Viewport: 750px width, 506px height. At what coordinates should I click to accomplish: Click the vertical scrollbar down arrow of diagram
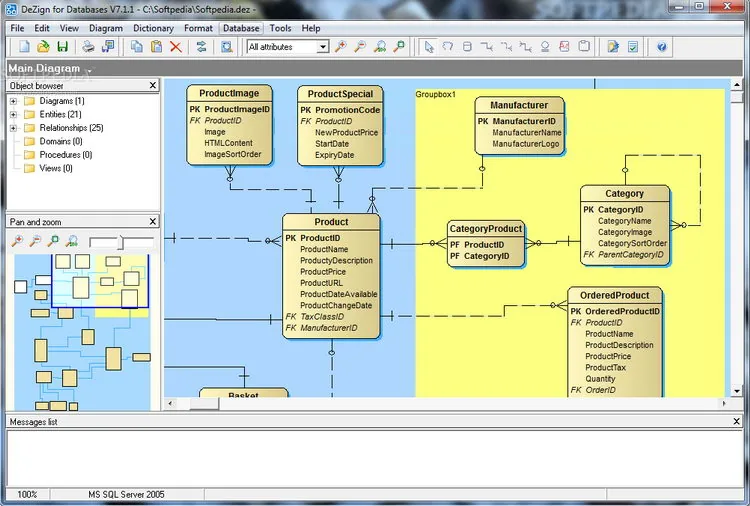coord(736,391)
